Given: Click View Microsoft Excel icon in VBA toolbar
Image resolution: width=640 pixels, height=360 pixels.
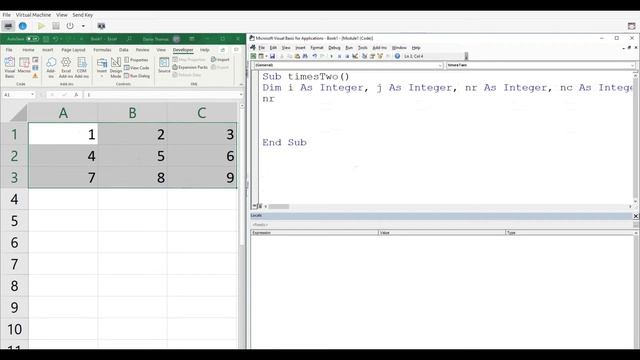Looking at the screenshot, I should click(253, 56).
